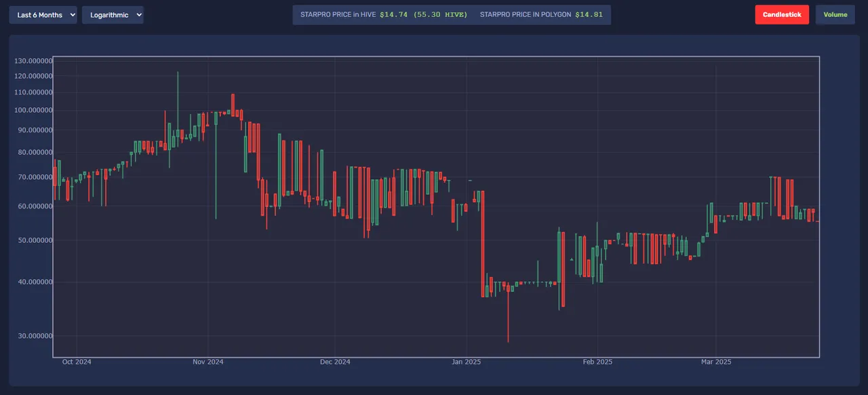
Task: Click the STARPRO PRICE IN POLYGON value $14.81
Action: pos(589,15)
